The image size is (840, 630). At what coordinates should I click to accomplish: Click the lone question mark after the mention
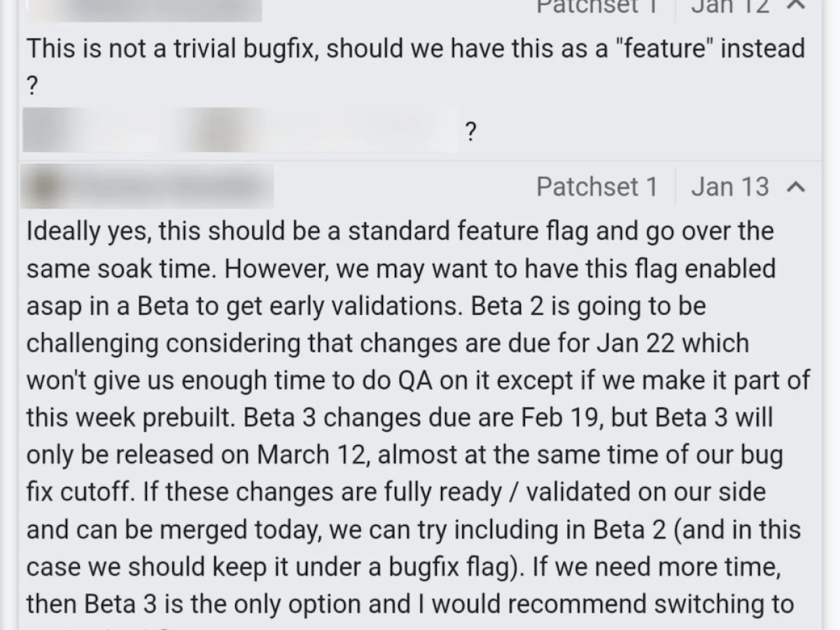tap(470, 132)
